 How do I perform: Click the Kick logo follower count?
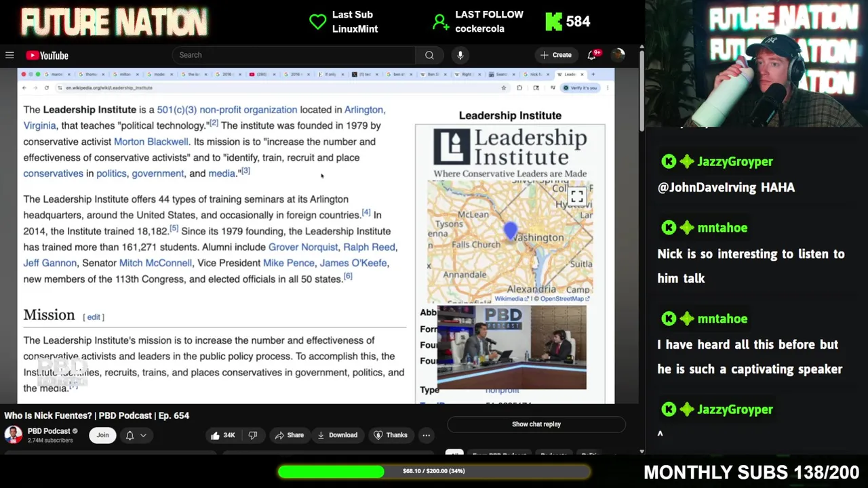click(x=568, y=22)
